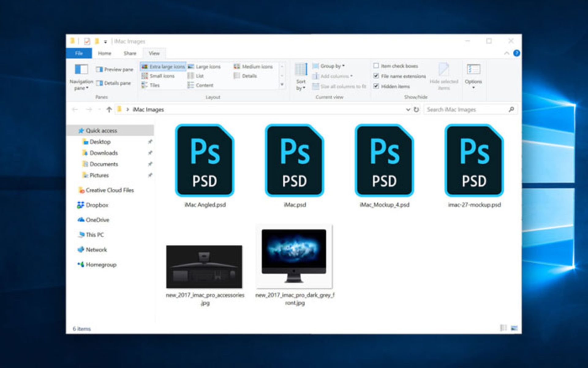Image resolution: width=588 pixels, height=368 pixels.
Task: Open address bar history dropdown chevron
Action: click(408, 110)
